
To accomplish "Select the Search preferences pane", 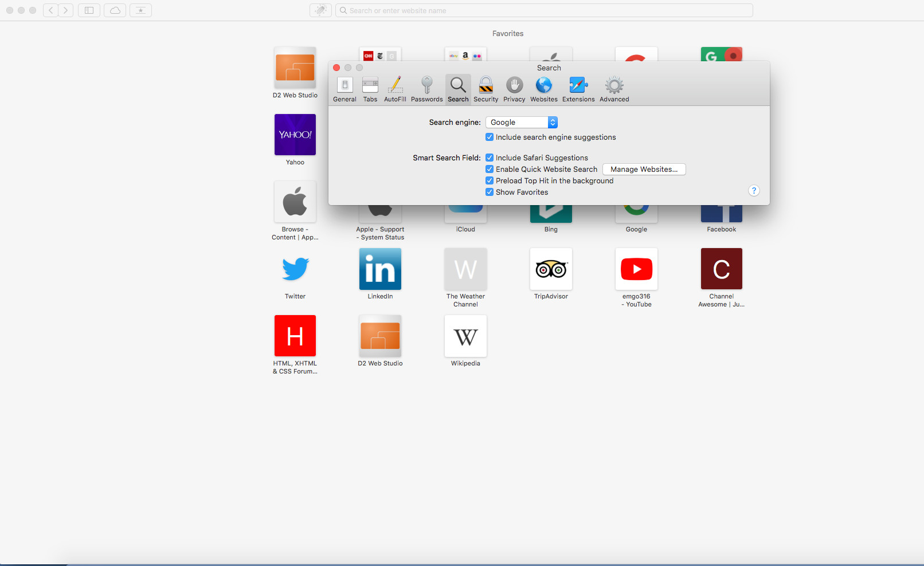I will (x=458, y=89).
